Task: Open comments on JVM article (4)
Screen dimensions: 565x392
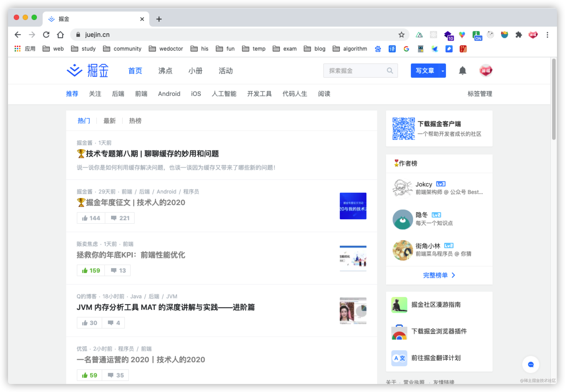Action: coord(113,323)
